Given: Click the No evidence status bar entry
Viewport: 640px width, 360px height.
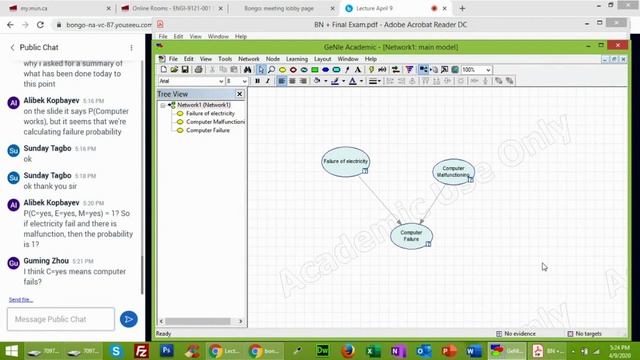Looking at the screenshot, I should (x=516, y=334).
